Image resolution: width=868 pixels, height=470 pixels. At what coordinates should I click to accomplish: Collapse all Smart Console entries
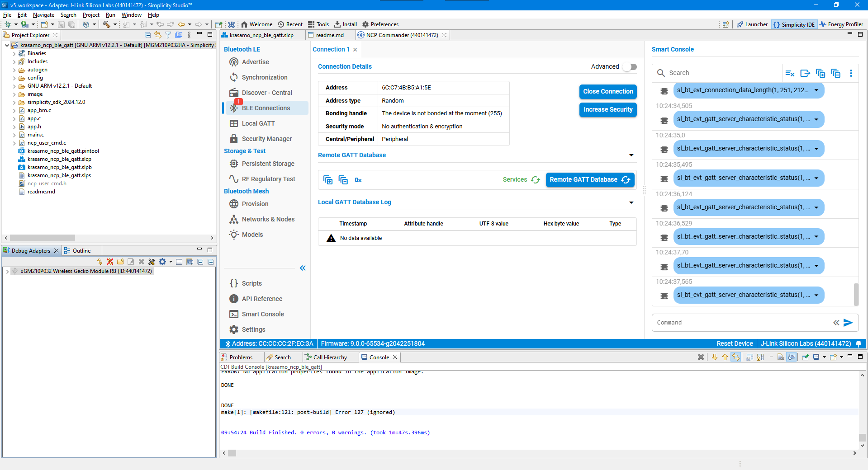(x=836, y=73)
